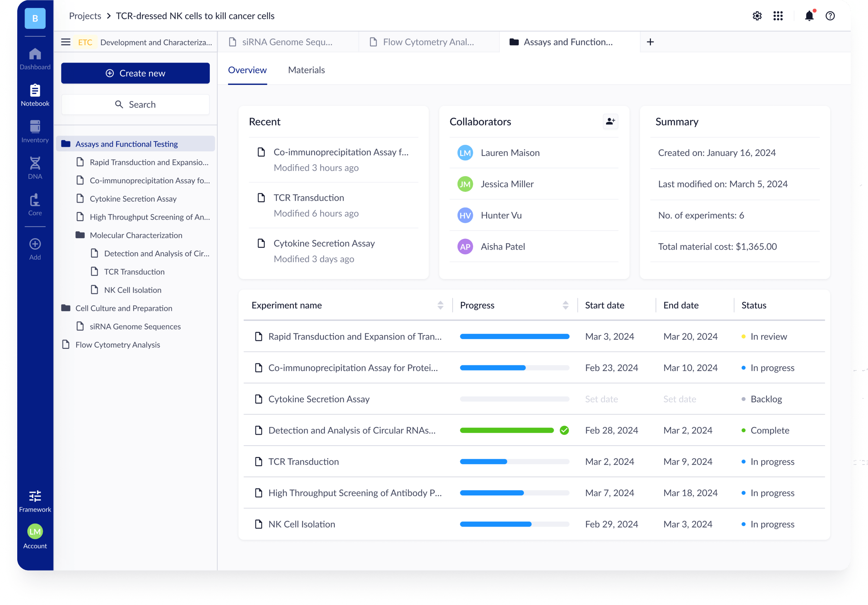Open the Framework settings
Viewport: 868px width, 605px height.
click(35, 502)
